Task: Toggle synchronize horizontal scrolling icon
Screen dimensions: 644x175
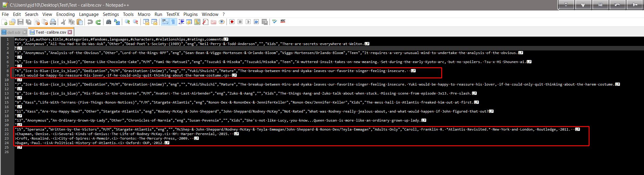Action: coord(154,22)
